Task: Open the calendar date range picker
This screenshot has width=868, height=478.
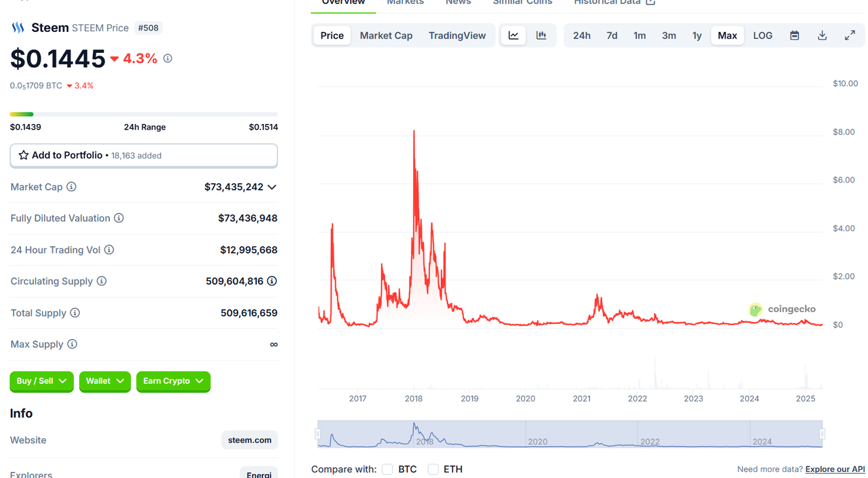Action: (794, 35)
